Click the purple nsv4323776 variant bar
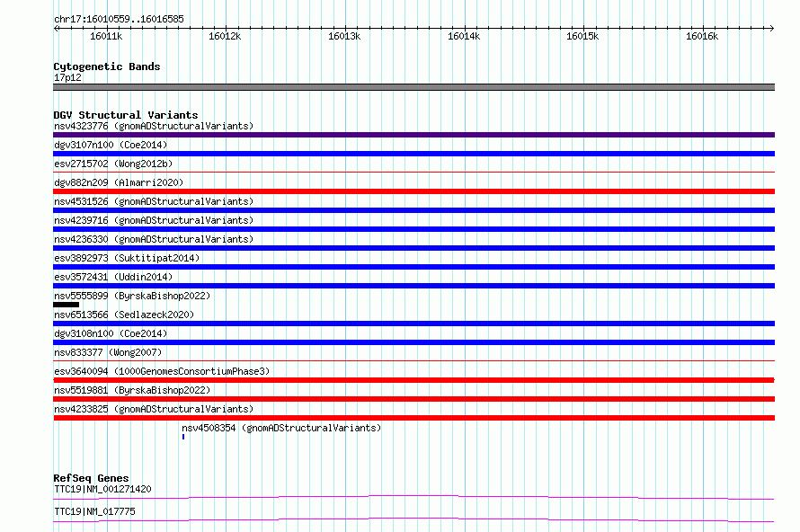 pyautogui.click(x=413, y=135)
